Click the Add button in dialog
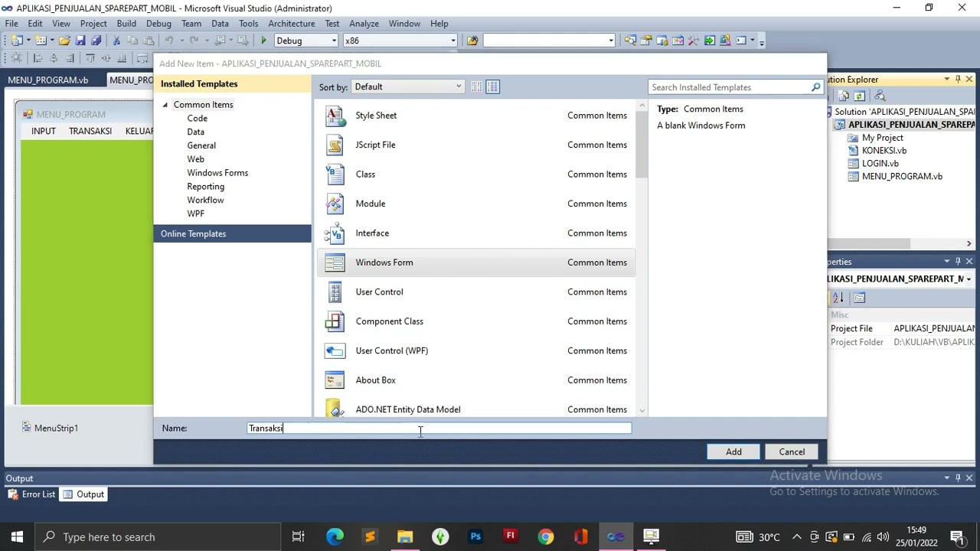This screenshot has height=551, width=980. pos(733,452)
